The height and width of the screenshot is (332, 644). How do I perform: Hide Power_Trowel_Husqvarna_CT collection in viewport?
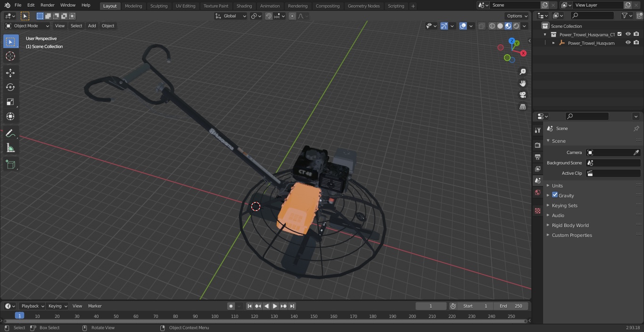(628, 34)
